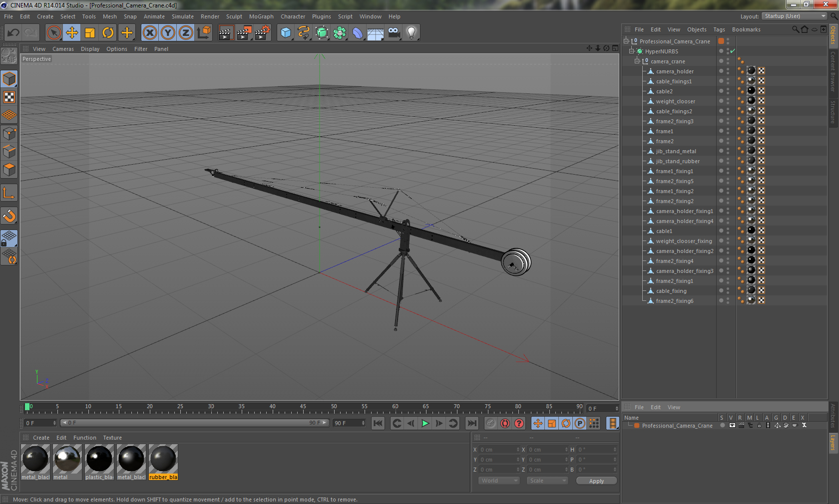Enable Points mode in left toolbar
839x504 pixels.
(9, 134)
